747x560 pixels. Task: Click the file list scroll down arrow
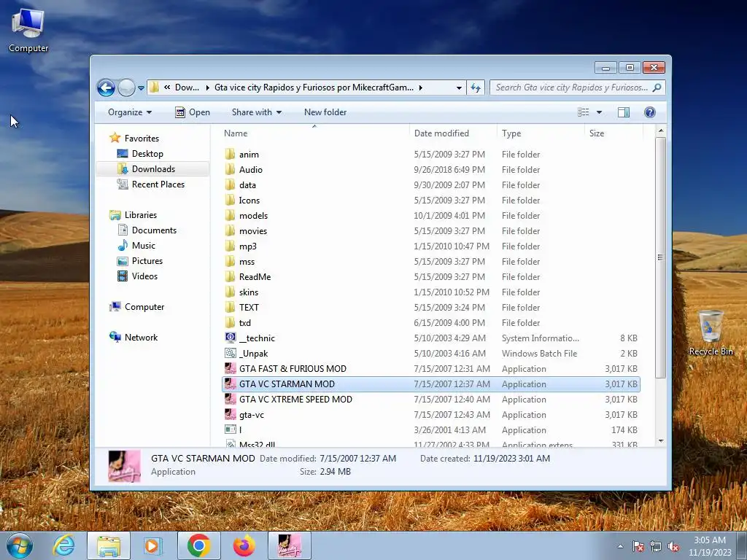(x=661, y=441)
